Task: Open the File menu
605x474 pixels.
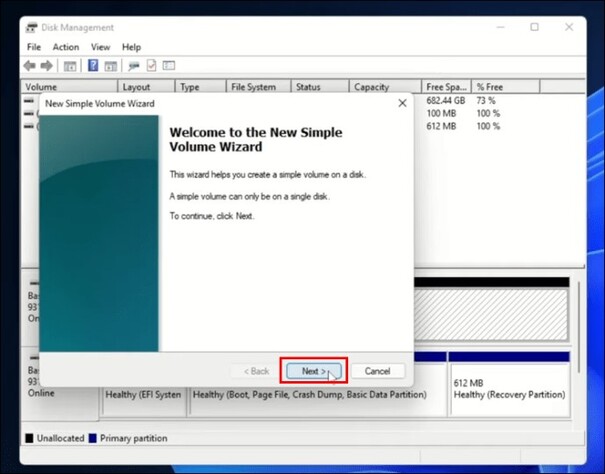Action: tap(34, 47)
